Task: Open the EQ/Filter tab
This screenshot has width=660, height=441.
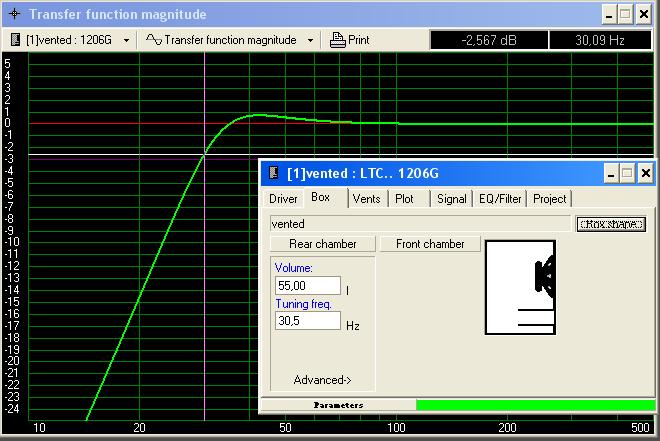Action: (500, 199)
